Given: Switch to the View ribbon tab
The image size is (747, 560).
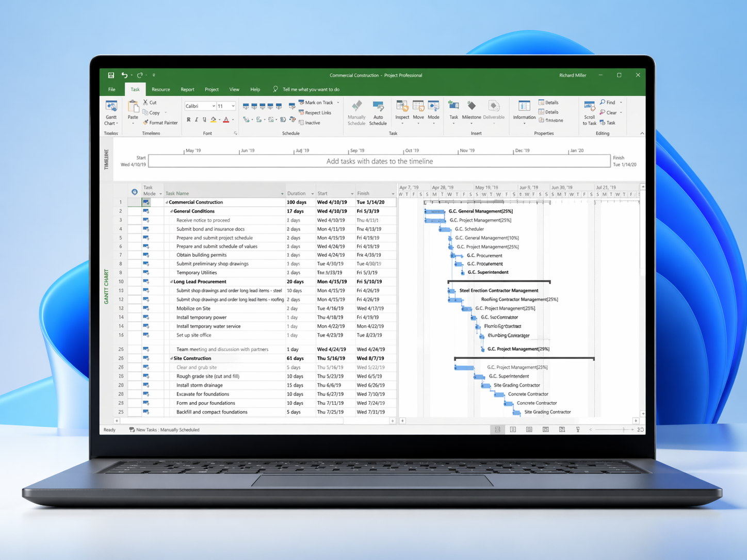Looking at the screenshot, I should point(234,90).
